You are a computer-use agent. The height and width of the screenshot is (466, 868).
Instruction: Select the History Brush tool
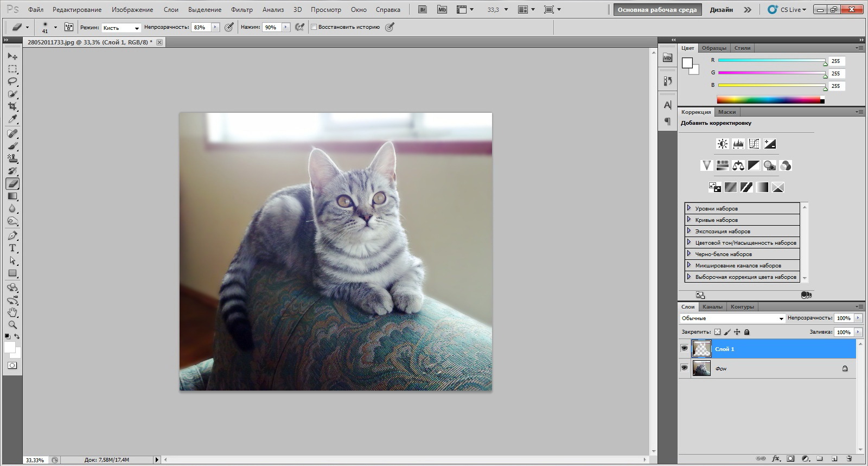click(12, 171)
